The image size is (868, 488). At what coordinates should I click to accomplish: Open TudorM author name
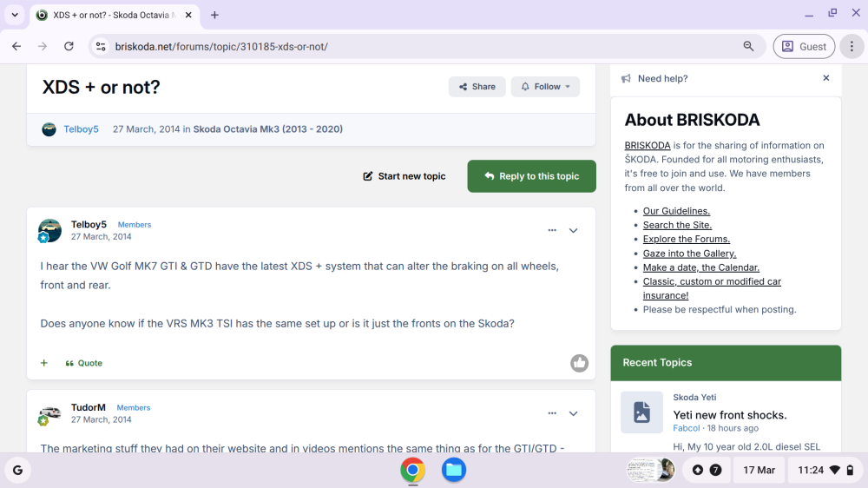coord(88,407)
